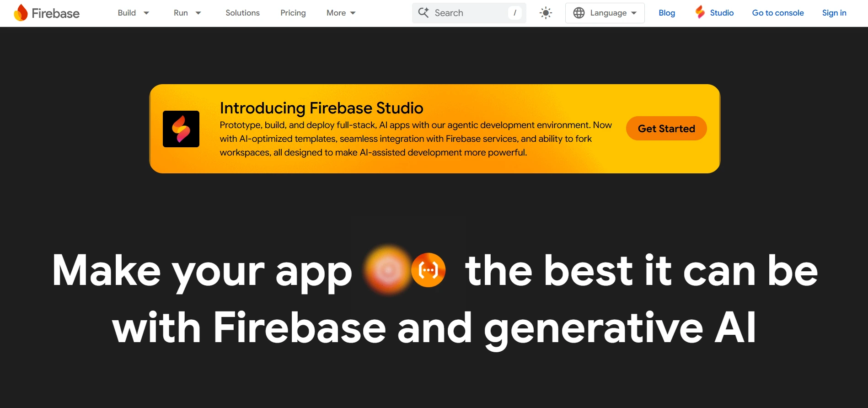Open the More dropdown menu
The height and width of the screenshot is (408, 868).
point(341,13)
